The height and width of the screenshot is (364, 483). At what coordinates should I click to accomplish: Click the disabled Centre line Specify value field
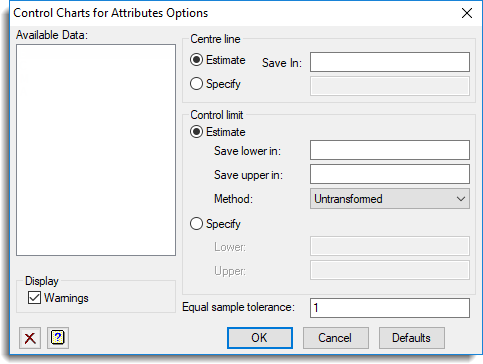pyautogui.click(x=390, y=86)
